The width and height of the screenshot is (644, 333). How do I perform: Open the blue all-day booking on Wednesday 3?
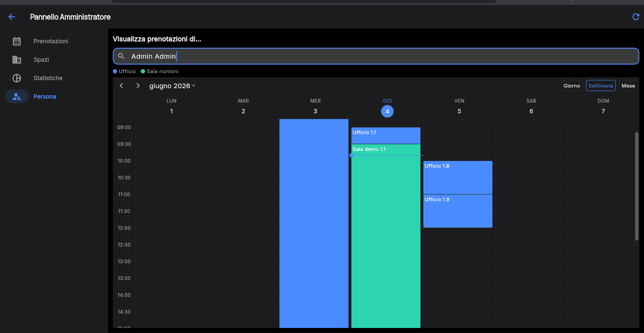314,223
